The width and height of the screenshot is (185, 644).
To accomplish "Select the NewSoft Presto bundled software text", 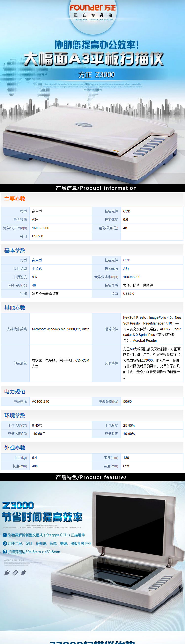I will [152, 329].
